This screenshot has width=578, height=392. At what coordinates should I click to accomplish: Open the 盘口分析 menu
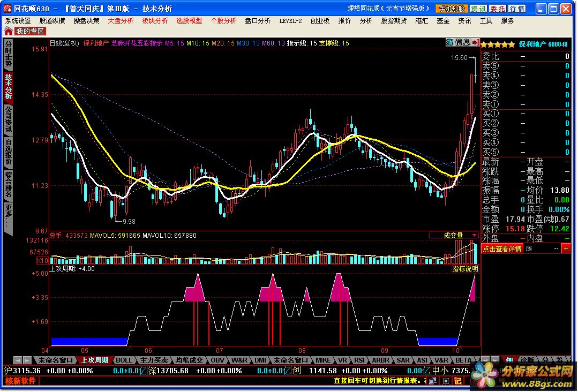tap(258, 21)
